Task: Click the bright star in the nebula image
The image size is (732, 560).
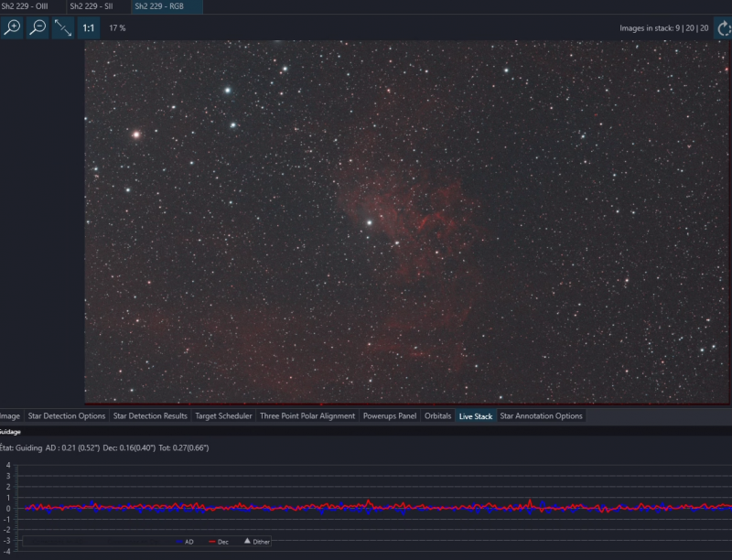Action: [x=370, y=222]
